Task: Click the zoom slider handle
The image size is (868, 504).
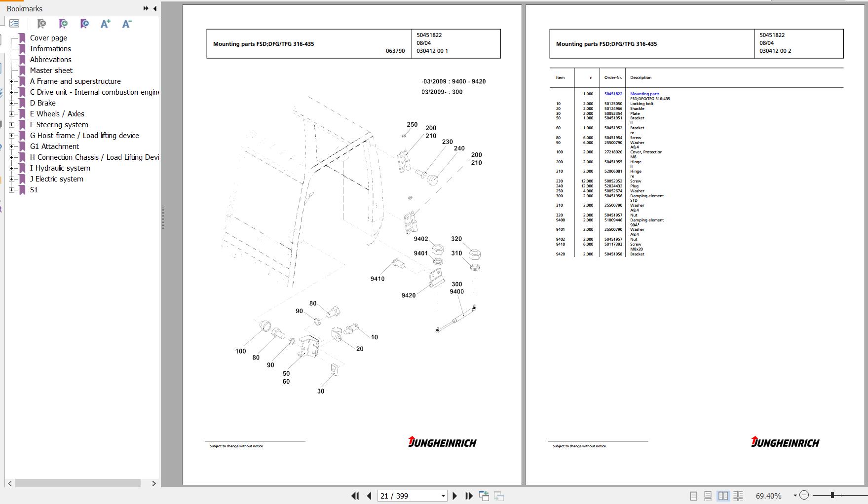Action: coord(832,495)
